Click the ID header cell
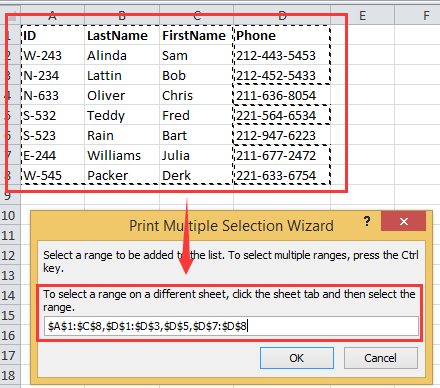 point(53,35)
